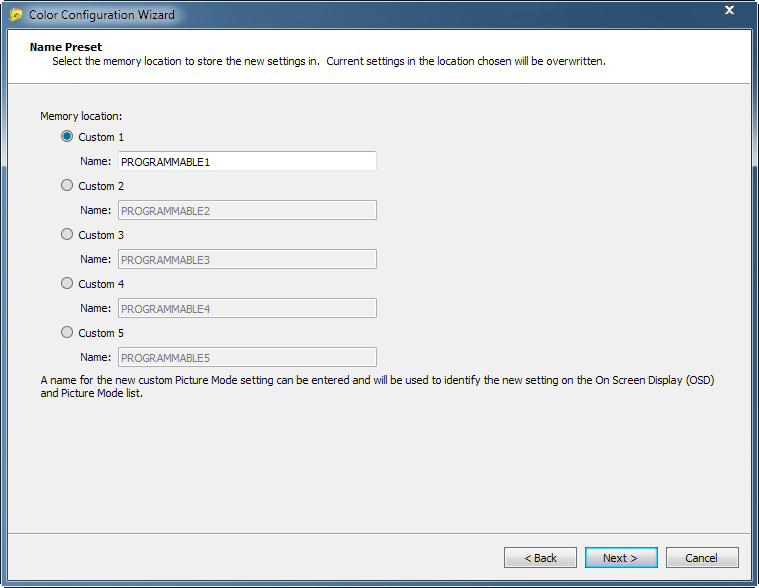
Task: Choose the Custom 2 radio button
Action: [67, 185]
